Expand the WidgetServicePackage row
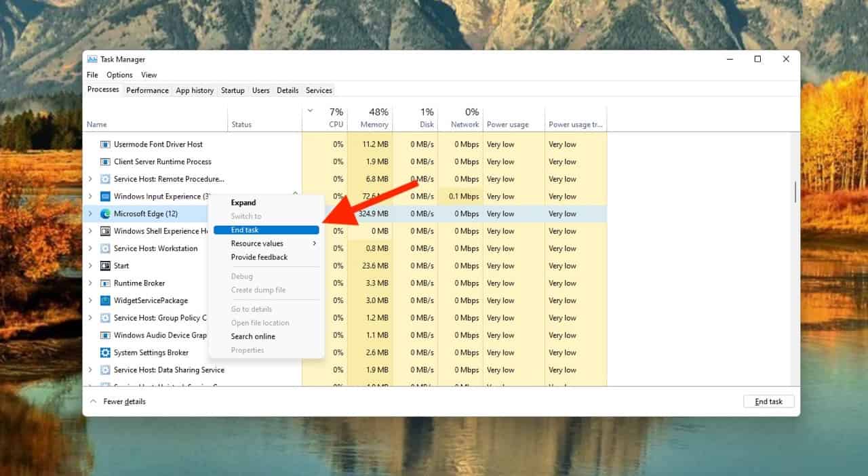Viewport: 868px width, 476px height. pos(90,300)
